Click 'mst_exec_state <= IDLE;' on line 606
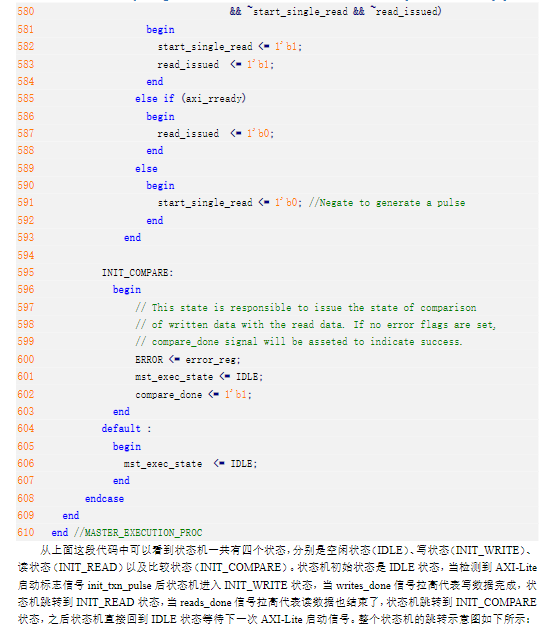Viewport: 550px width, 631px height. click(191, 464)
